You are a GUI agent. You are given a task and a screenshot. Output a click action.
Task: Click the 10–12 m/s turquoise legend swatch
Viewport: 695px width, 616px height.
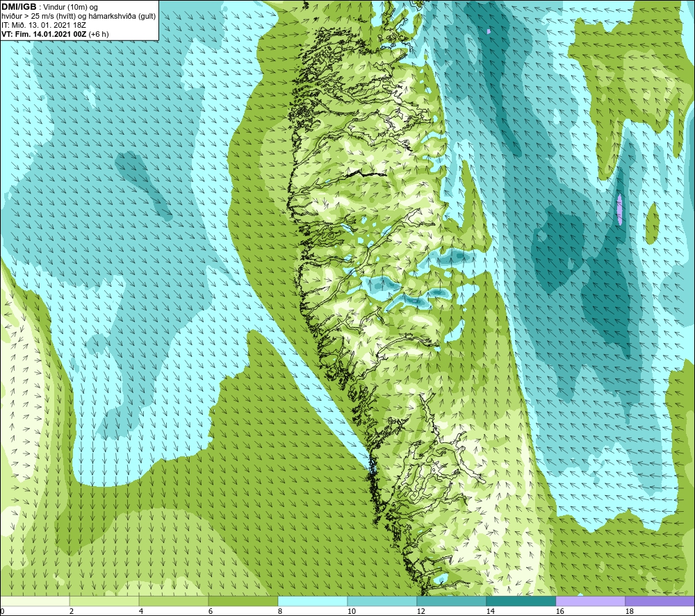382,601
